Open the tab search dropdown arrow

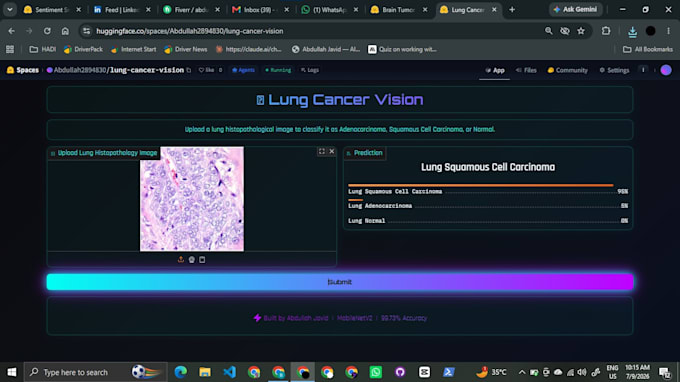10,10
